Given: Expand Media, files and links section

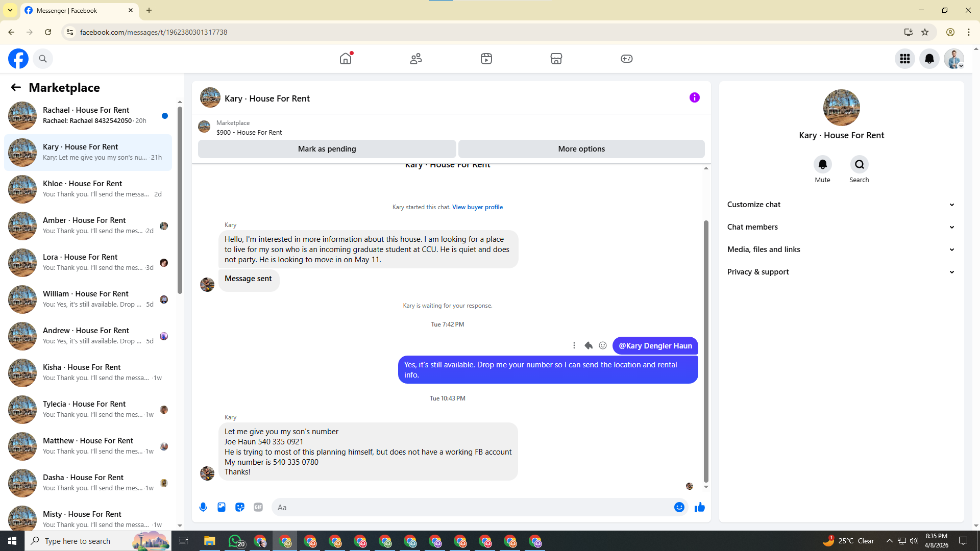Looking at the screenshot, I should [841, 249].
